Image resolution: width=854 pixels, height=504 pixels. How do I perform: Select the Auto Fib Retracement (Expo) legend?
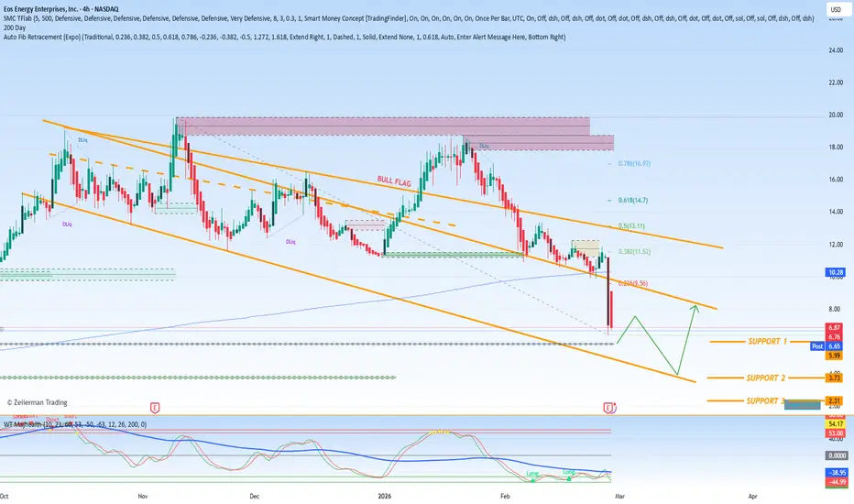(284, 37)
